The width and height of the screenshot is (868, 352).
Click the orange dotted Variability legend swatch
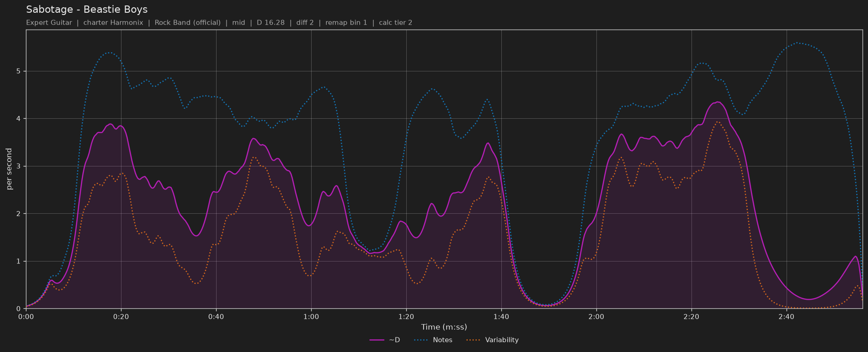(x=474, y=340)
